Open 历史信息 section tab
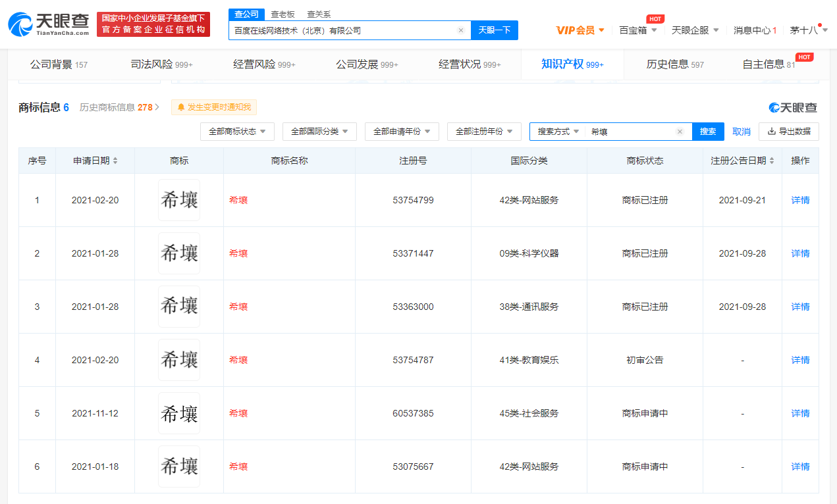 (x=675, y=64)
